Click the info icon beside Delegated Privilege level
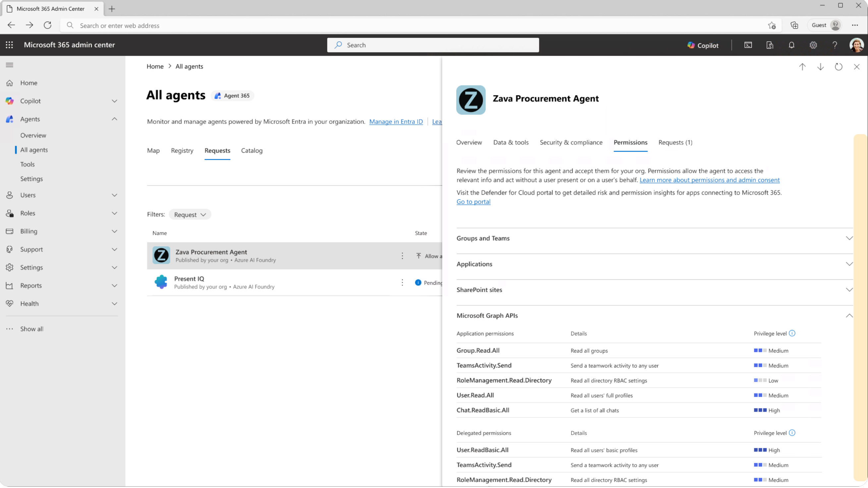Screen dimensions: 868x488 (792, 433)
